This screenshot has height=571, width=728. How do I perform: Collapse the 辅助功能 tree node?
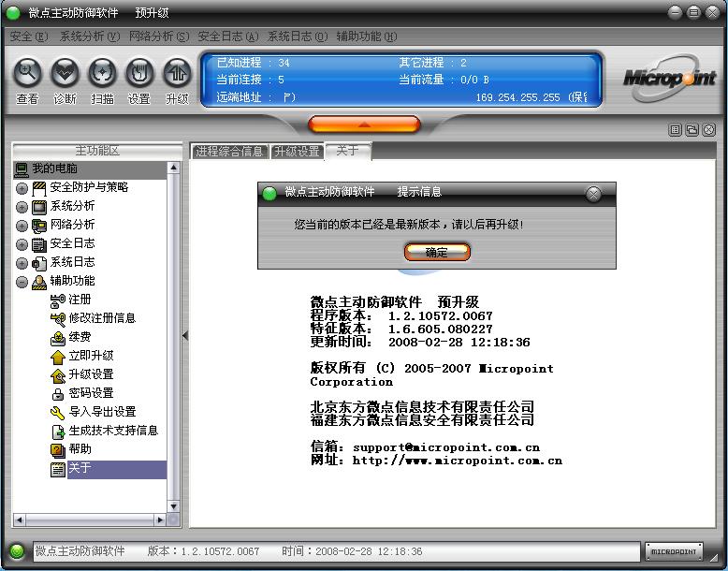click(x=22, y=282)
